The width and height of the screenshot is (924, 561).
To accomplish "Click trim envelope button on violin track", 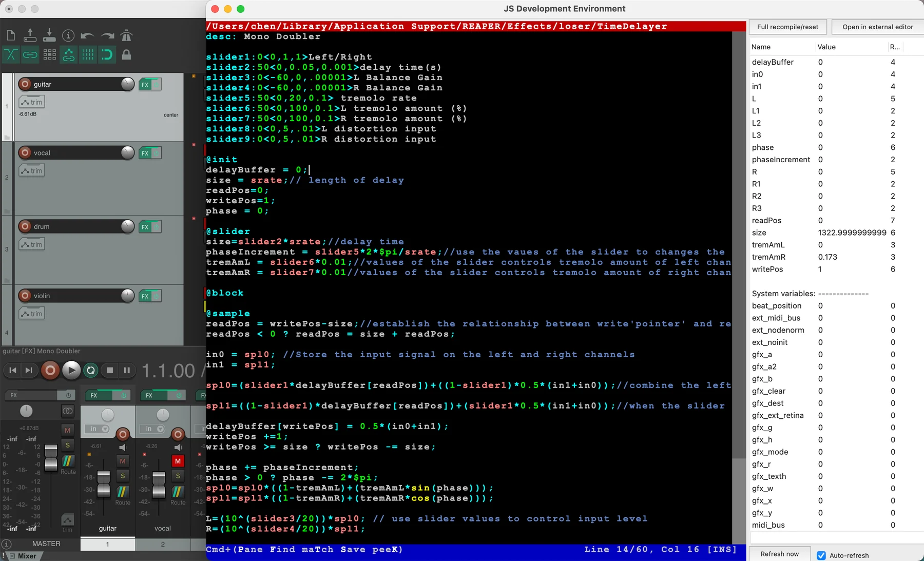I will click(x=32, y=314).
